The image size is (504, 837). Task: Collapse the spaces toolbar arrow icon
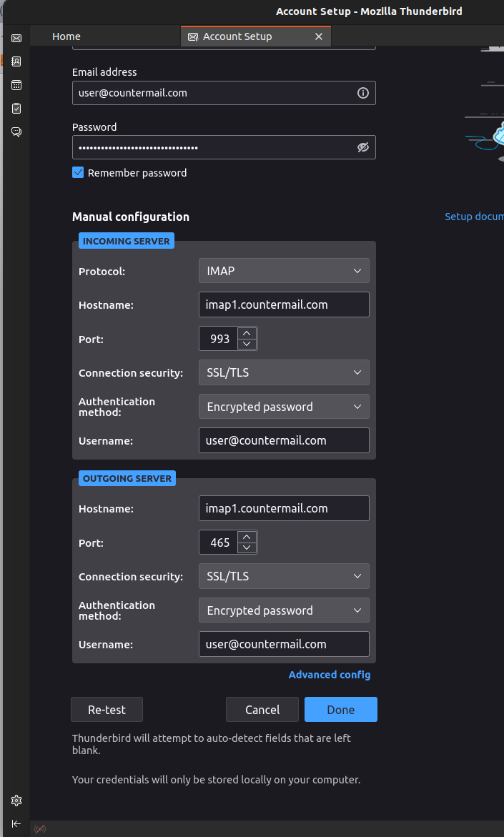pyautogui.click(x=16, y=823)
